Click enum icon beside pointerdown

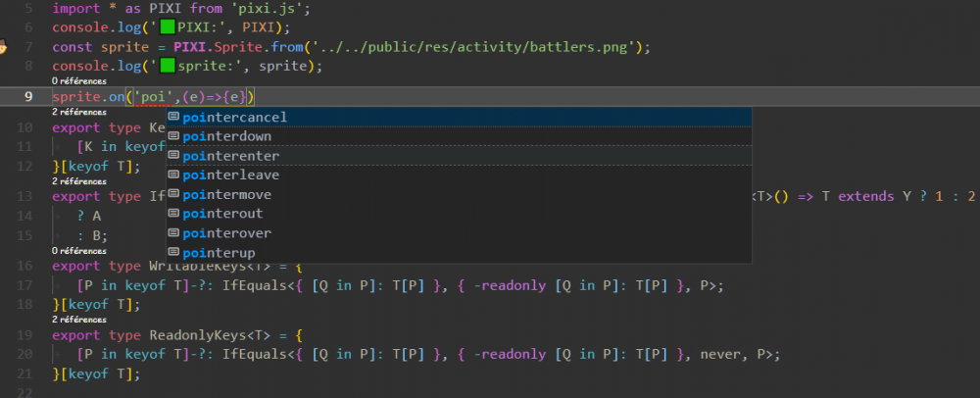(x=173, y=136)
